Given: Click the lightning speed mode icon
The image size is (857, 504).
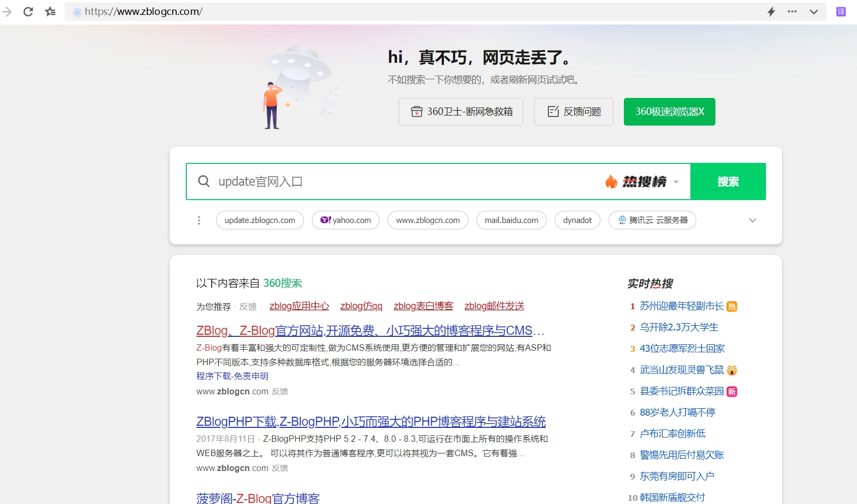Looking at the screenshot, I should pos(771,12).
